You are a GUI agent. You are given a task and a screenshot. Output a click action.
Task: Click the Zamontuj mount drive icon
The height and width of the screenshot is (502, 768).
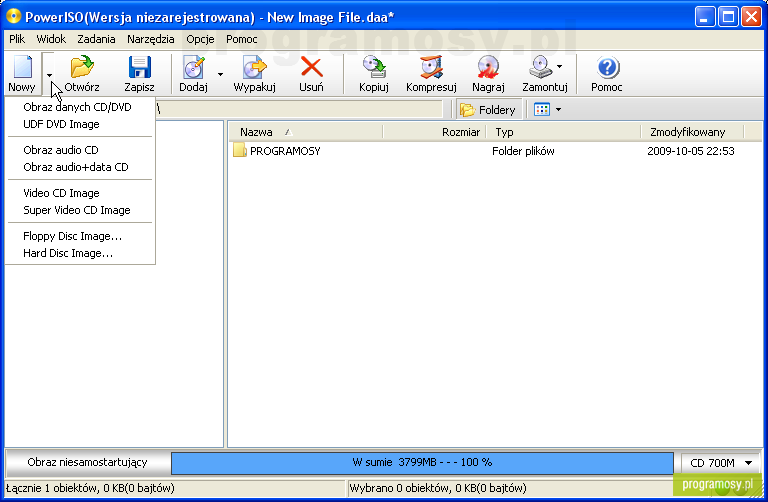pyautogui.click(x=541, y=67)
